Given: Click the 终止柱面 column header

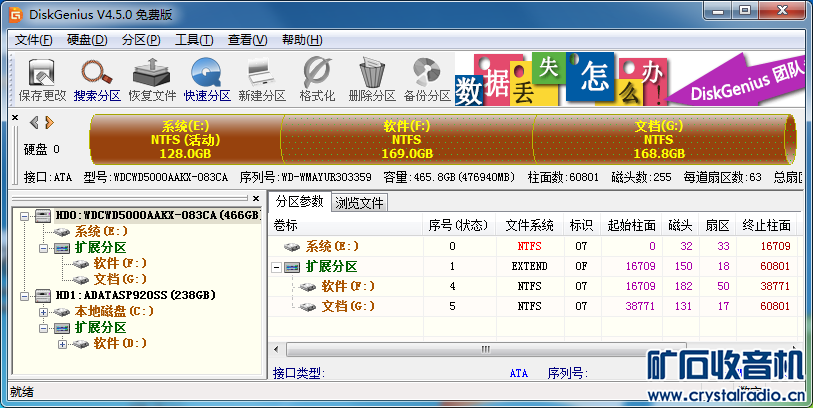Looking at the screenshot, I should coord(766,225).
